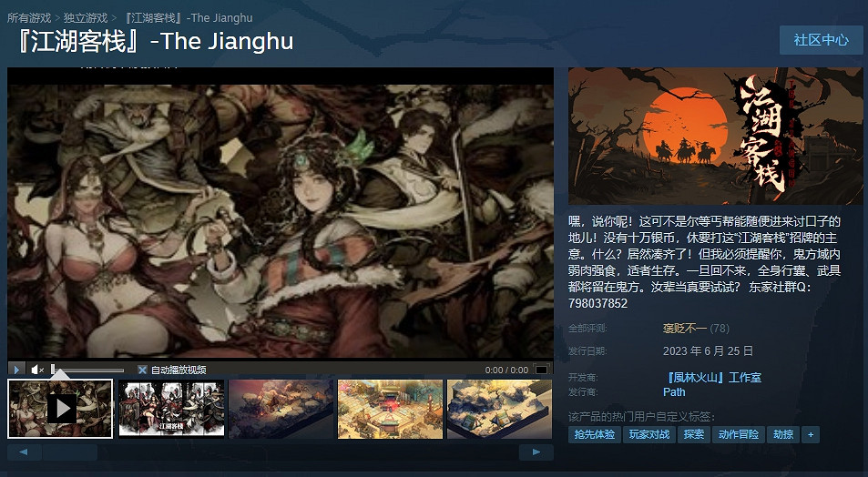The height and width of the screenshot is (477, 868).
Task: Open publisher Path link
Action: 674,391
